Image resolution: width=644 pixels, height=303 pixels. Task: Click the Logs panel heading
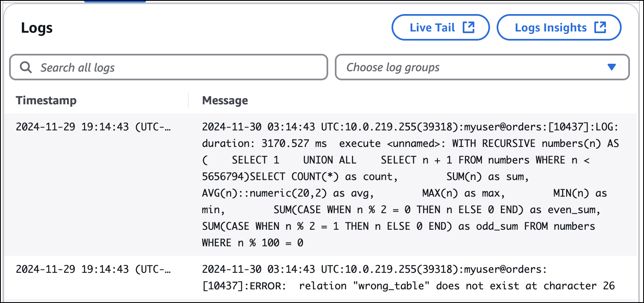[37, 28]
